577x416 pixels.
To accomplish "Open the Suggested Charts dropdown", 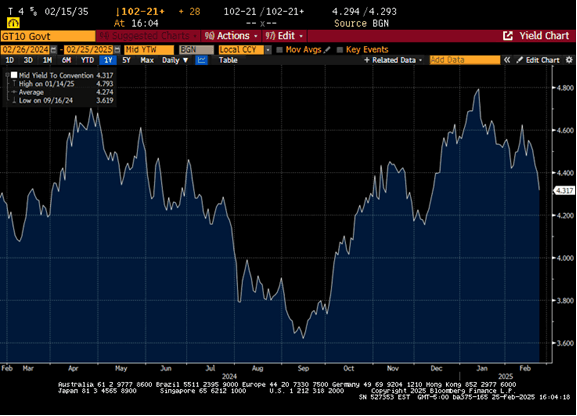I will (x=148, y=36).
